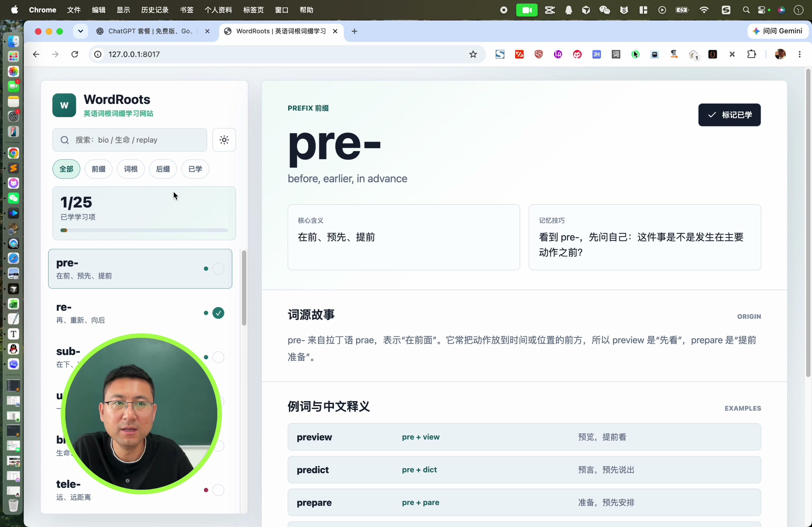Close the WordRoots browser tab

[x=335, y=31]
